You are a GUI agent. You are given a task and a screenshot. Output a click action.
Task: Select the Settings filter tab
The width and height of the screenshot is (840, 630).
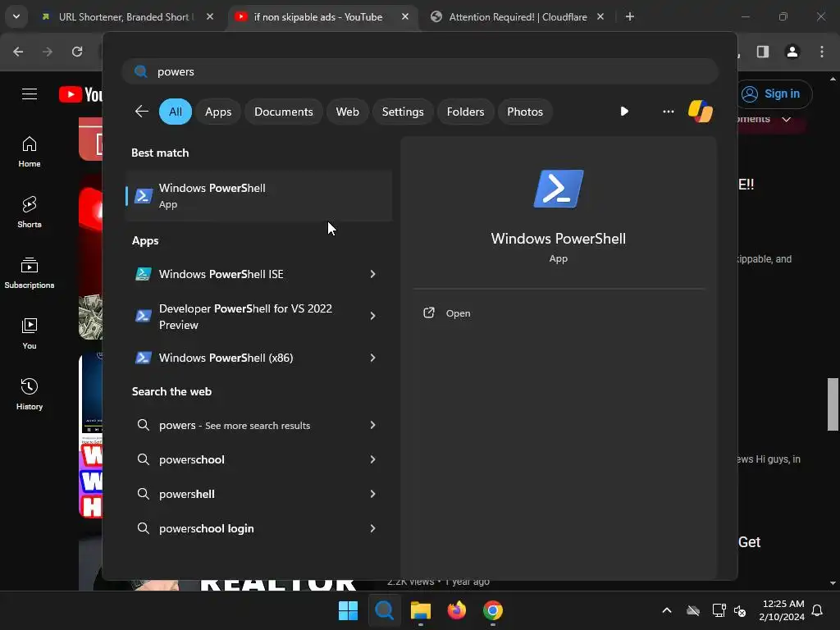[402, 112]
